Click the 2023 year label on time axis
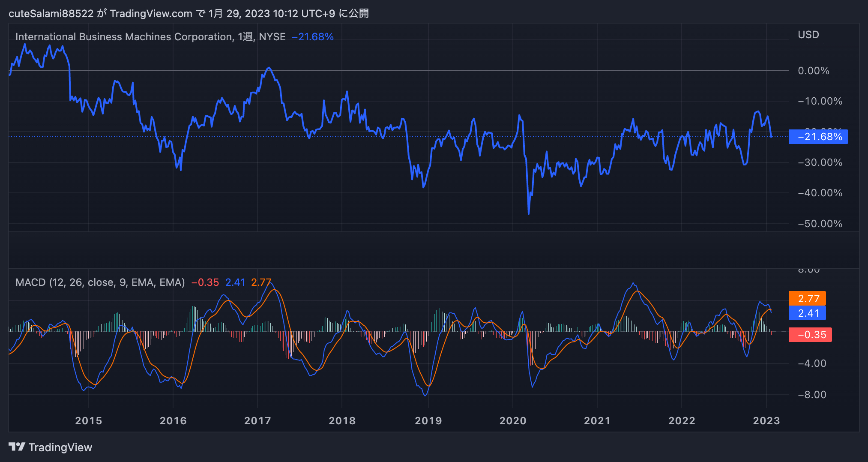Screen dimensions: 868x462 tap(766, 421)
